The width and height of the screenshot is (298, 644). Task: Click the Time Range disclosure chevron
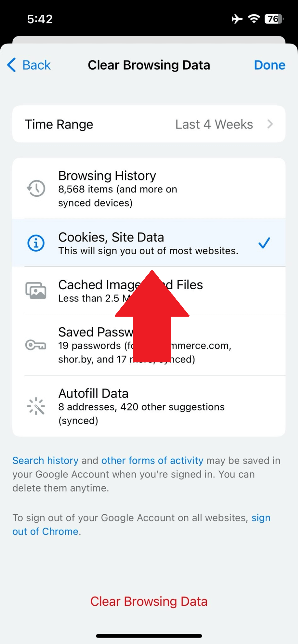pyautogui.click(x=270, y=124)
